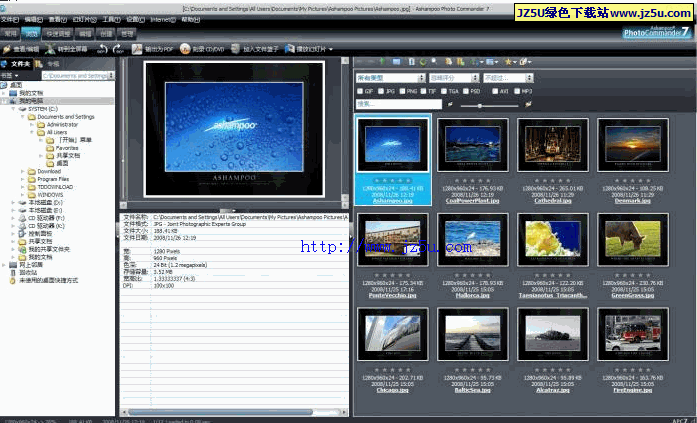
Task: Click the magnifier search icon in browser toolbar
Action: tap(434, 62)
